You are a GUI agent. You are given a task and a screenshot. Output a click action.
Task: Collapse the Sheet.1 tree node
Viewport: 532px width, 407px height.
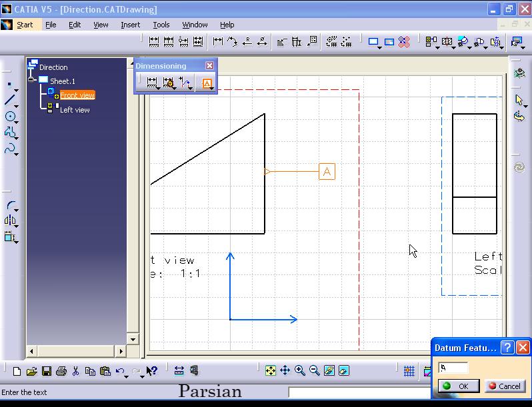coord(32,80)
